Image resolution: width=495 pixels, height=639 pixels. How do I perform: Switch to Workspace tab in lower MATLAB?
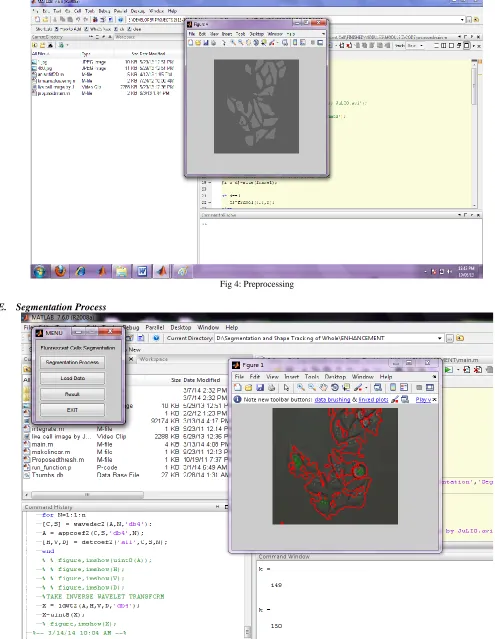(x=153, y=359)
